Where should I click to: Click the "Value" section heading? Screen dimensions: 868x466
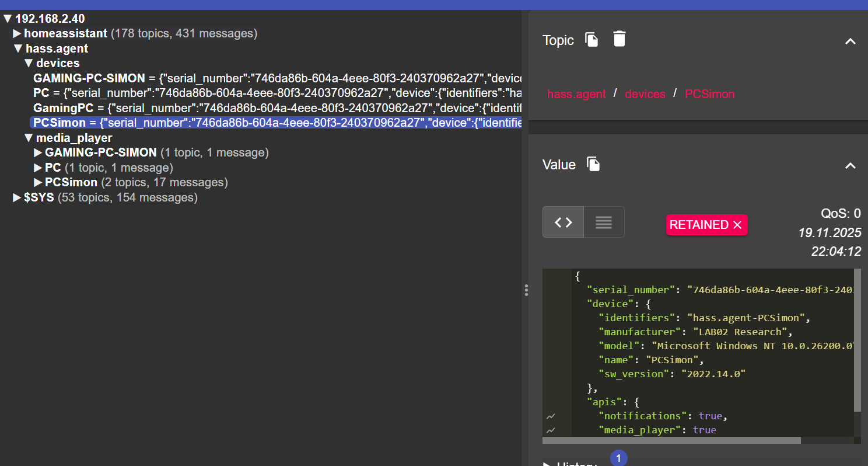tap(559, 165)
